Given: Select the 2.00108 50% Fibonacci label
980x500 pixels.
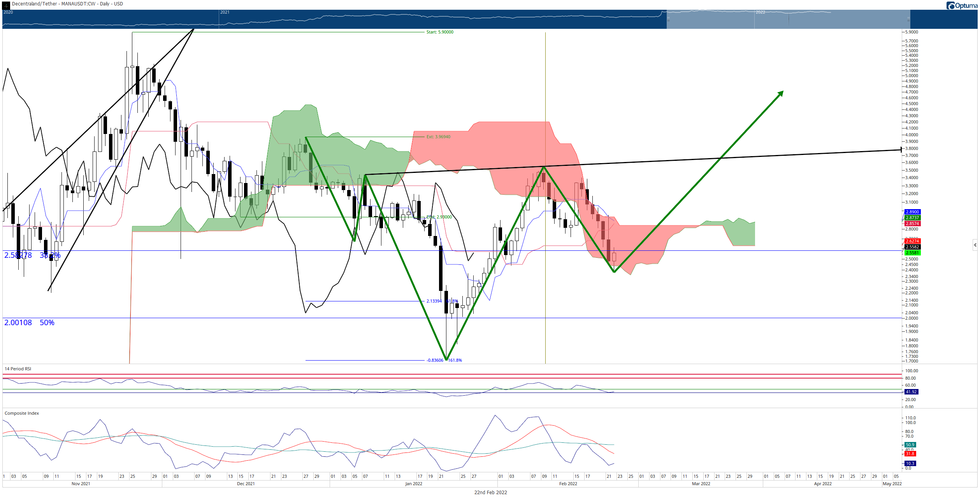Looking at the screenshot, I should (x=29, y=323).
